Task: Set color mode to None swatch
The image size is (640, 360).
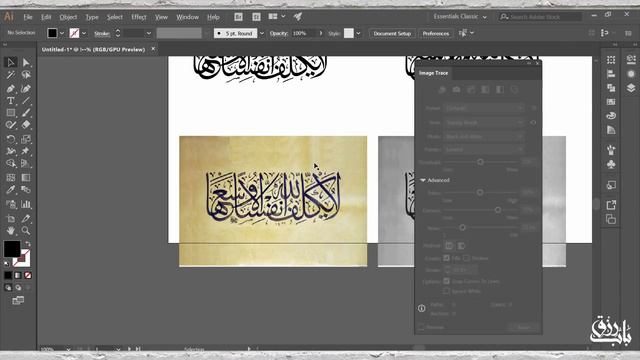Action: pyautogui.click(x=28, y=276)
